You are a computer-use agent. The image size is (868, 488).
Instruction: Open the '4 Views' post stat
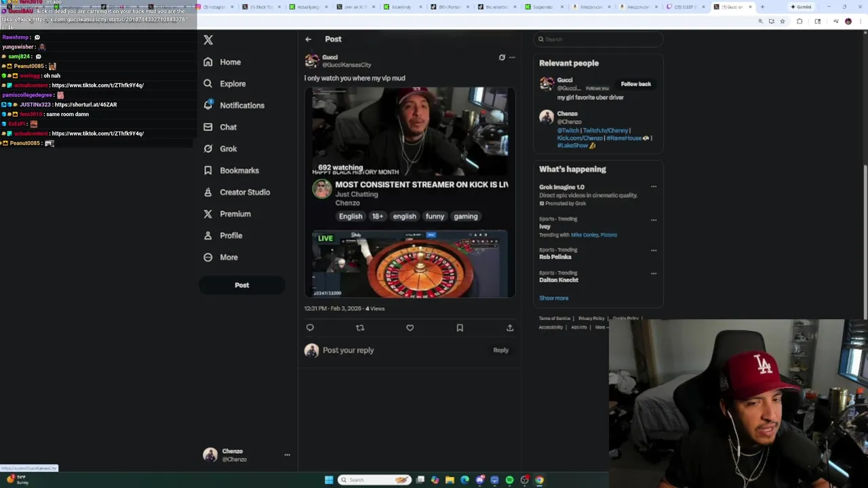(375, 308)
